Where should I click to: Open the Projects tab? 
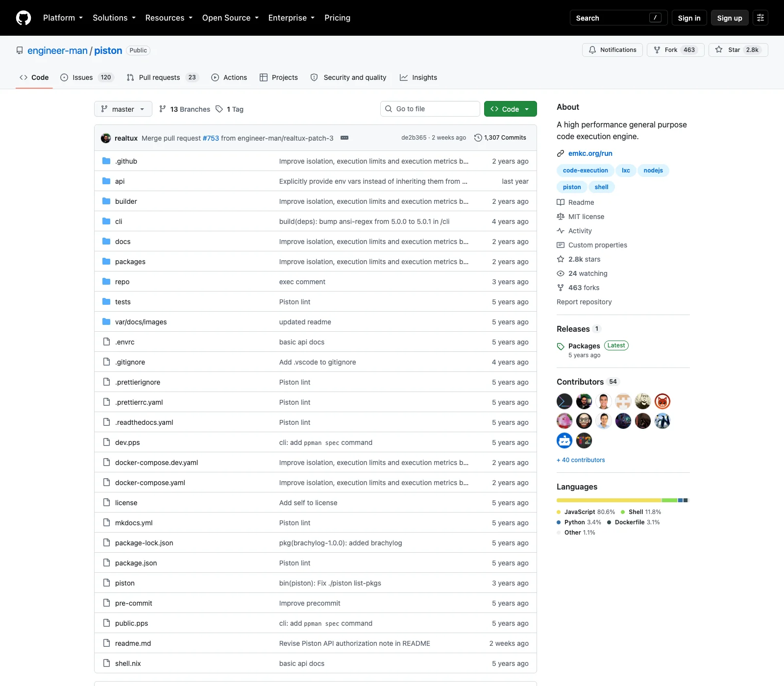click(x=279, y=77)
